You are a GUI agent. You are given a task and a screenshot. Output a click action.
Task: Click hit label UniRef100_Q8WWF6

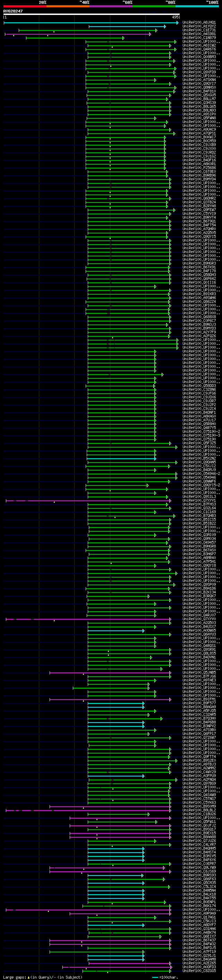(199, 481)
